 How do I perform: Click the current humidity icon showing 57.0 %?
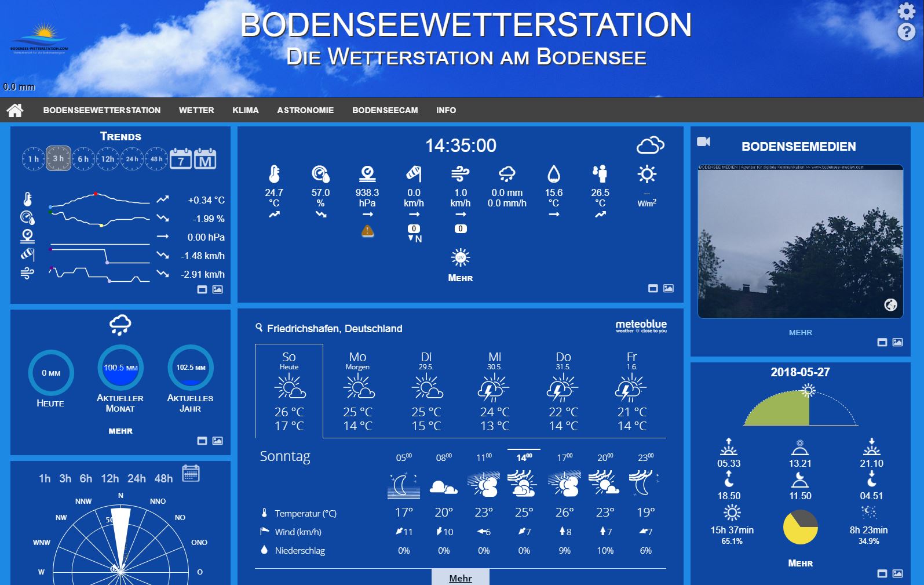(x=320, y=174)
